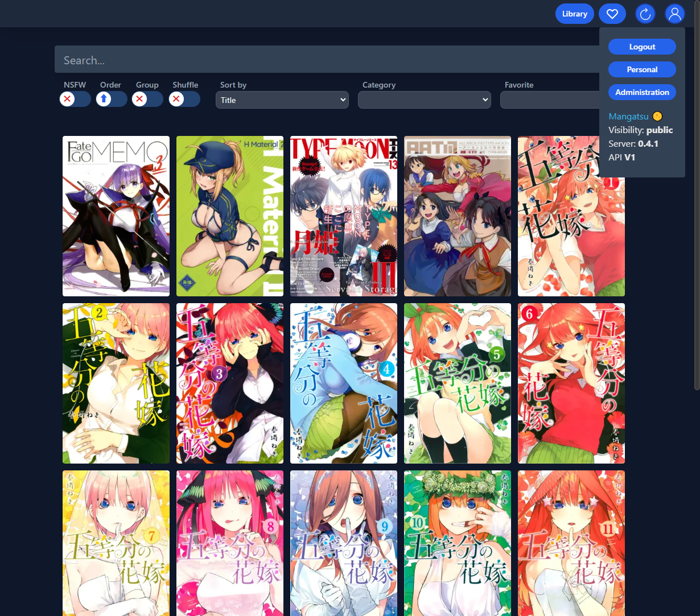Open Gotoubun no Hanayome volume 11 cover
The height and width of the screenshot is (616, 700).
(x=571, y=543)
